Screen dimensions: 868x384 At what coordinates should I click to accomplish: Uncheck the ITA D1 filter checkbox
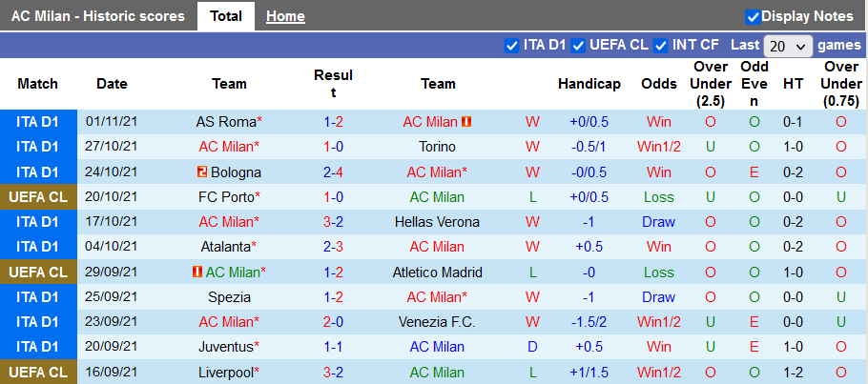pyautogui.click(x=511, y=45)
